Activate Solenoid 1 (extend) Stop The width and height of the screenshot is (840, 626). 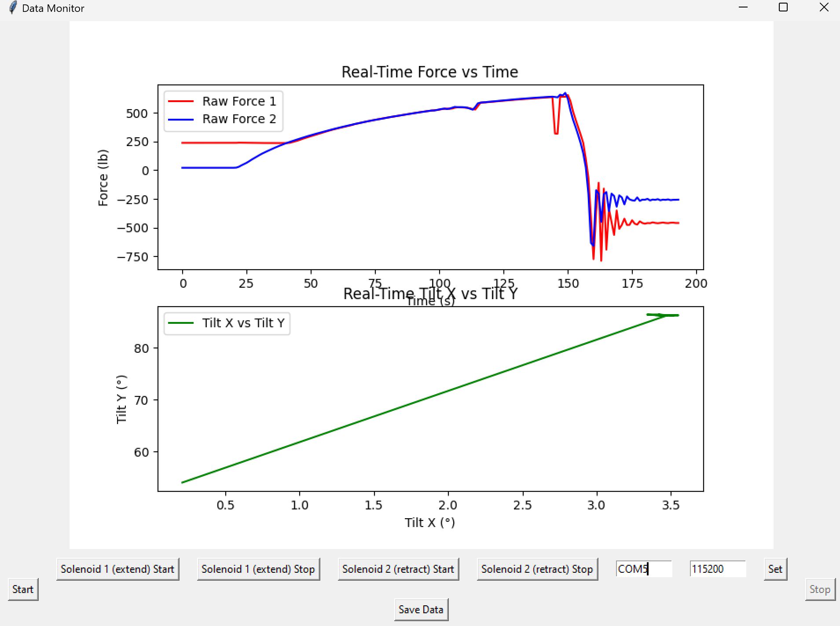258,569
